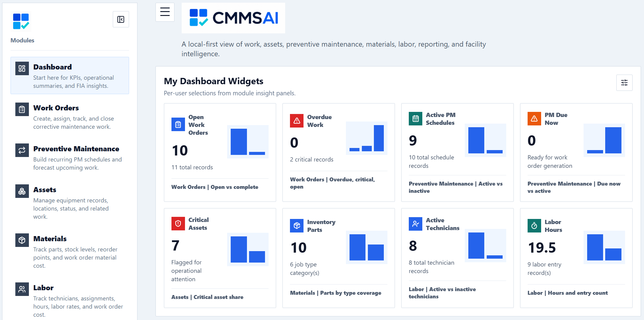Click the sidebar CMMSAI logo icon
This screenshot has width=644, height=320.
[21, 21]
